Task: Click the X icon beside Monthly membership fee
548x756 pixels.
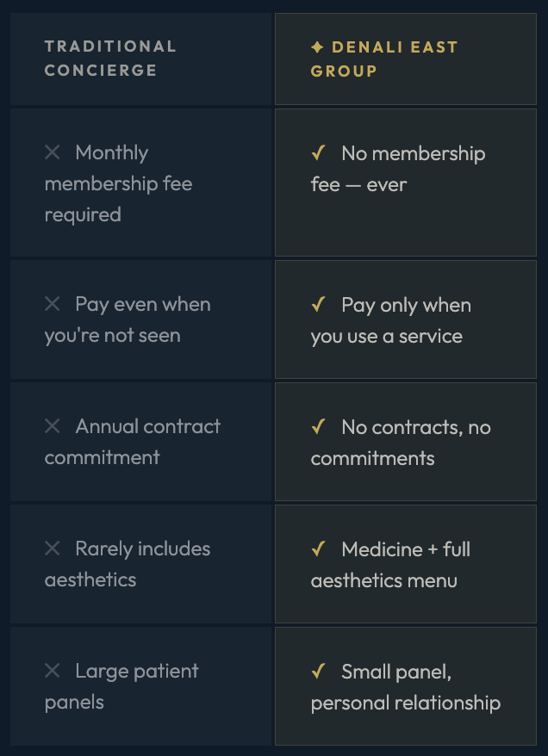Action: click(x=52, y=153)
